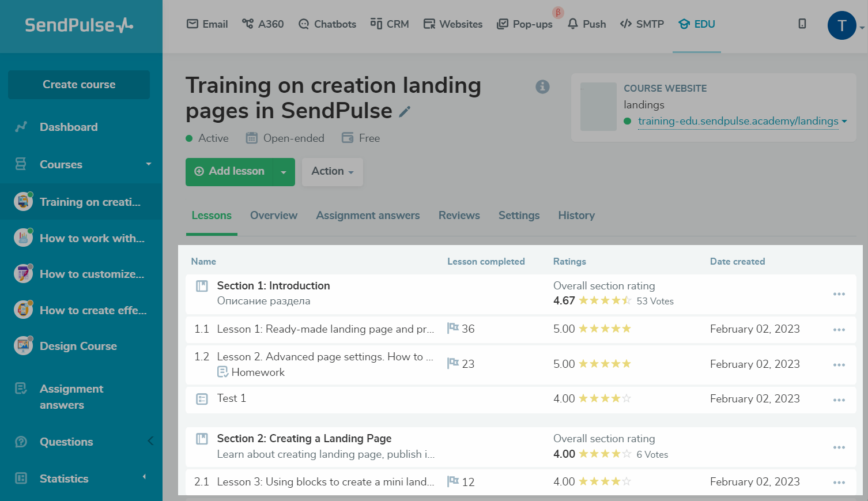Open the Pop-ups service in top navigation
The height and width of the screenshot is (501, 868).
coord(524,24)
